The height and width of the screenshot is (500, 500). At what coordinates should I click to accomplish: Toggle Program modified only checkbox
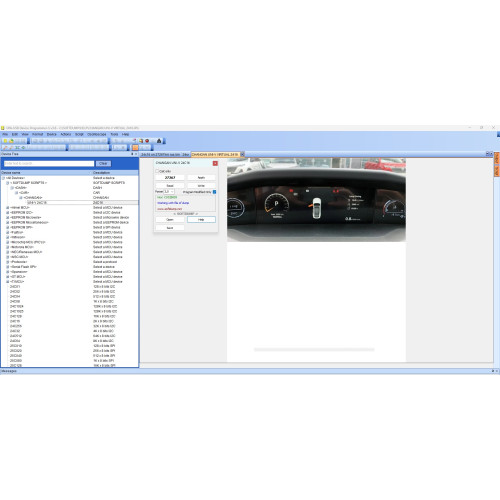click(214, 192)
